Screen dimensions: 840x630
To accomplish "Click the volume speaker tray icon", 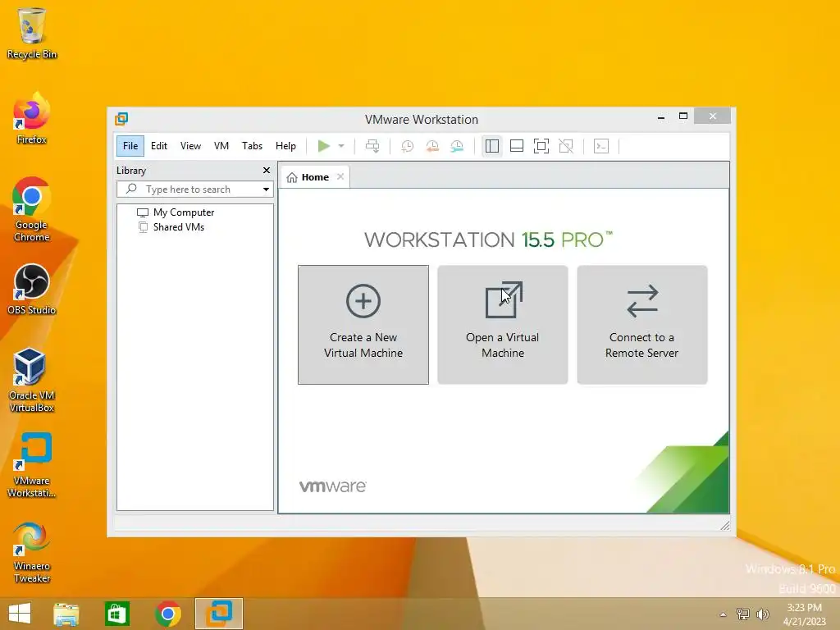I will [x=763, y=614].
